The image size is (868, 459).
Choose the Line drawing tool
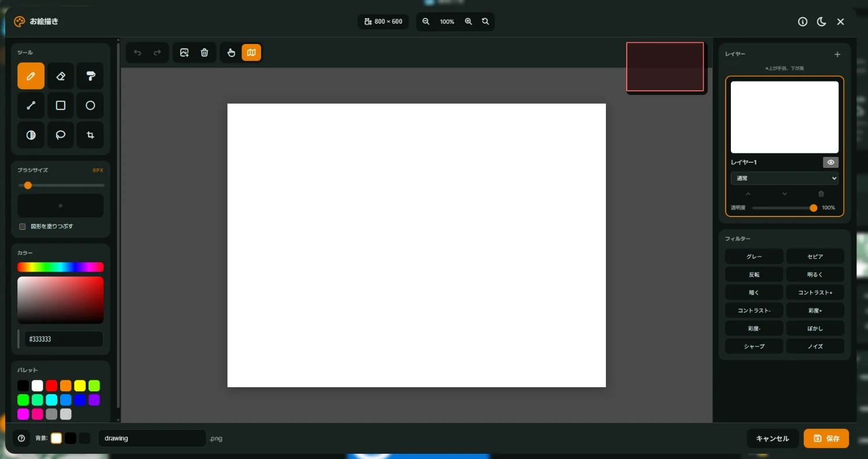[x=31, y=105]
